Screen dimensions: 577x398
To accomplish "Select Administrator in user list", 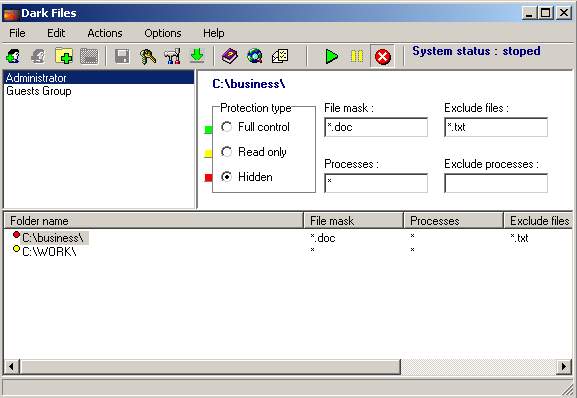I will [x=99, y=78].
